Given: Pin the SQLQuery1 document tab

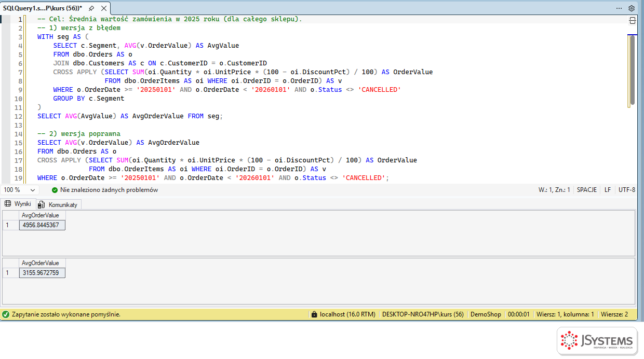Looking at the screenshot, I should 91,8.
